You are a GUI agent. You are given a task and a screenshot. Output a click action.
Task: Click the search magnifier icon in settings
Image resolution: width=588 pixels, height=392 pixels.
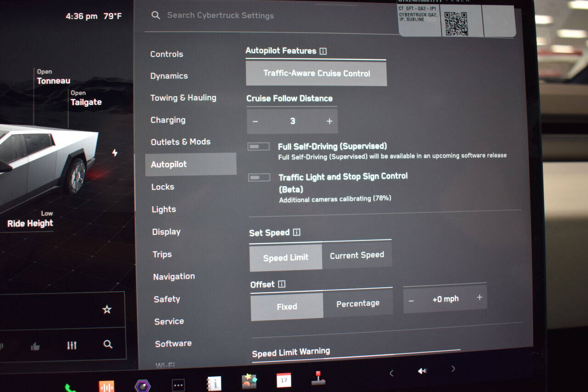tap(156, 15)
